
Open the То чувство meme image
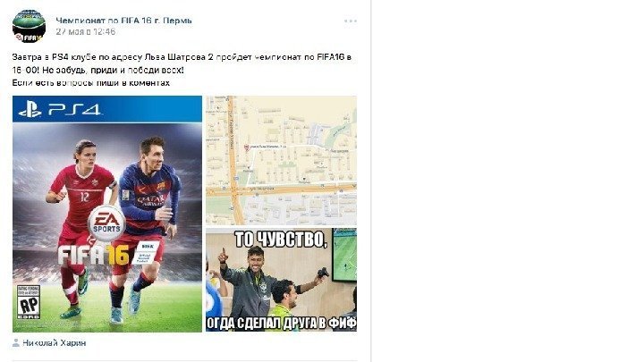tap(282, 280)
